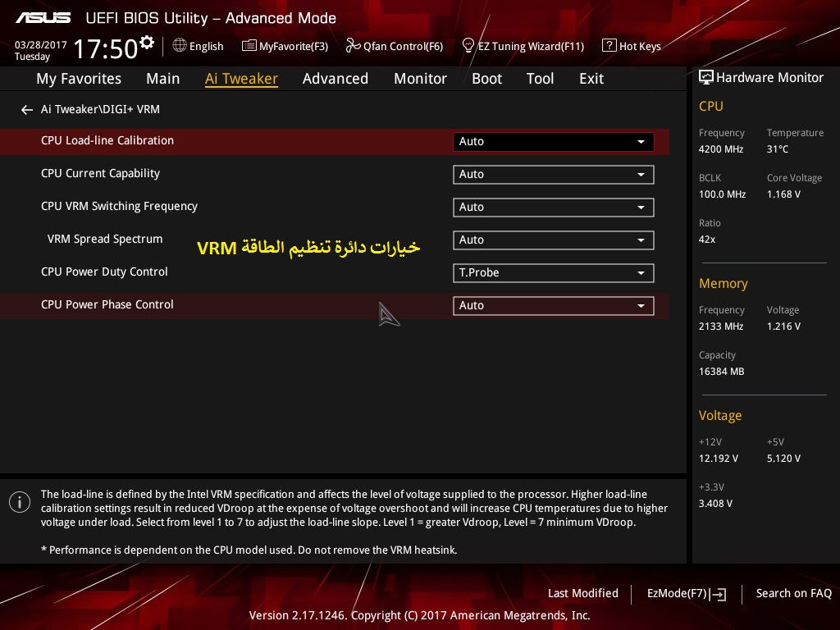The height and width of the screenshot is (630, 840).
Task: Click MyFavorite(F3) label
Action: [x=294, y=47]
